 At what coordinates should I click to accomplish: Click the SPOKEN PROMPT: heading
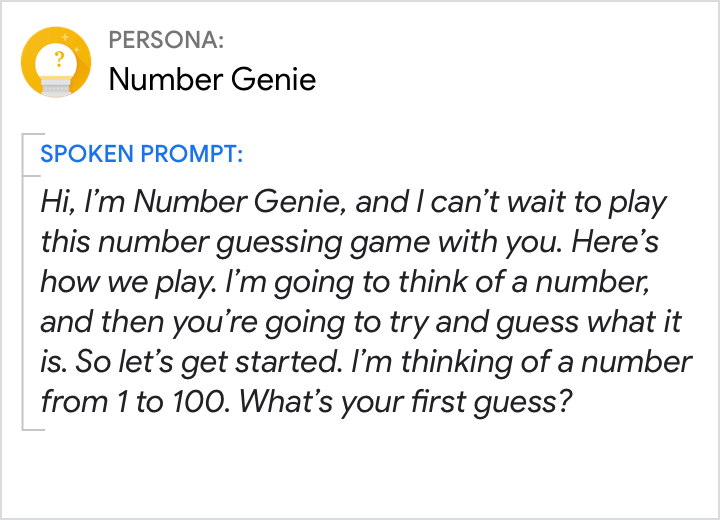pyautogui.click(x=141, y=155)
